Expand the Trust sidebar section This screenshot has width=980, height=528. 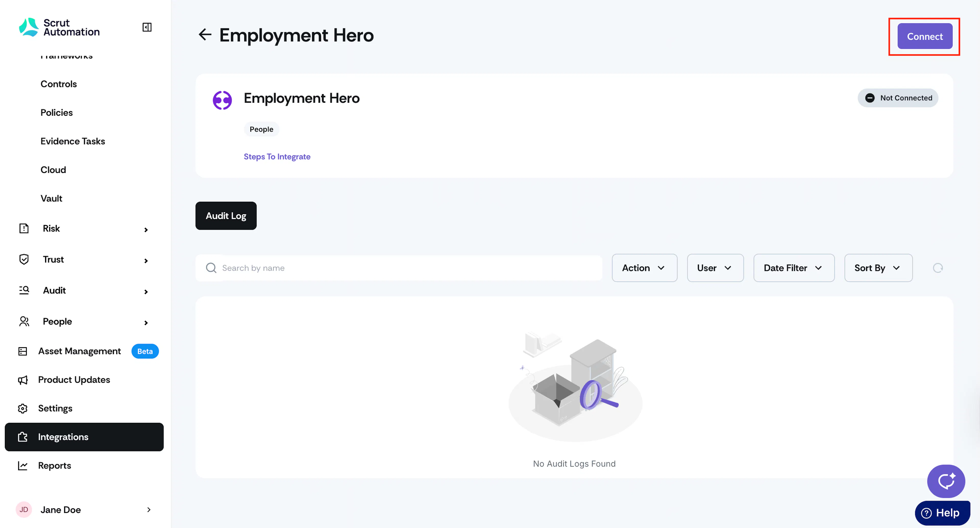pos(84,260)
